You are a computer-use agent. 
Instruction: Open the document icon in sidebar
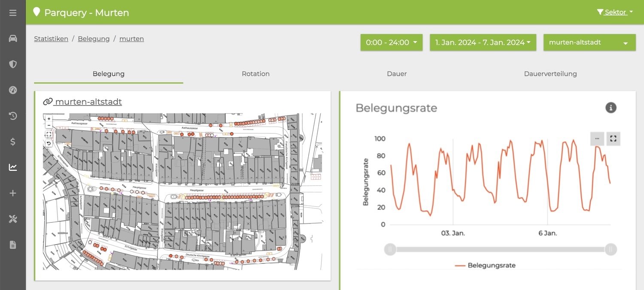[x=13, y=245]
